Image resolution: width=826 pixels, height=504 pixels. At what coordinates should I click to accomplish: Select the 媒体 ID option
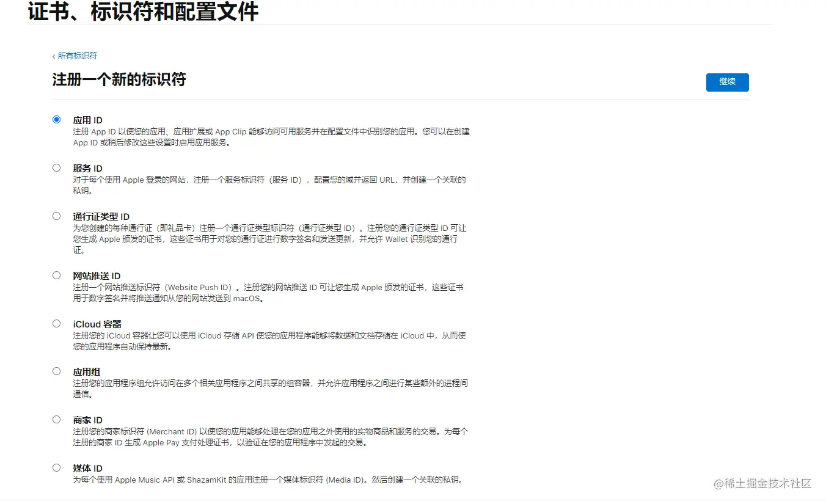56,467
